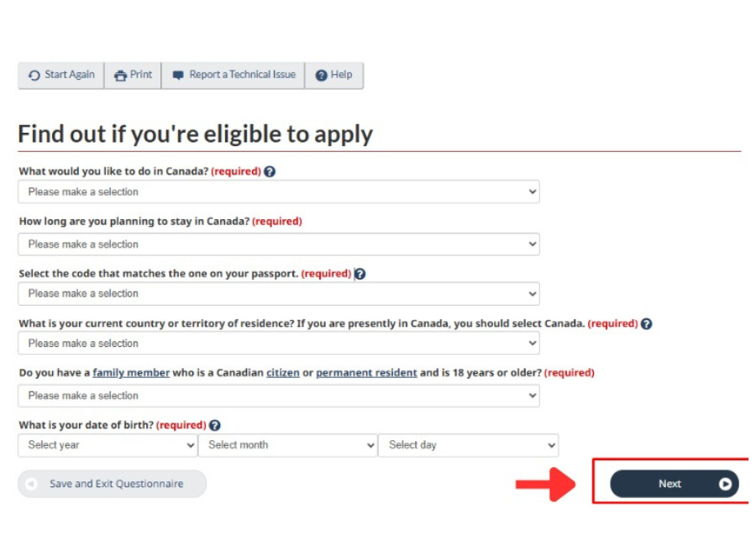
Task: Open Report a Technical Issue
Action: (x=234, y=75)
